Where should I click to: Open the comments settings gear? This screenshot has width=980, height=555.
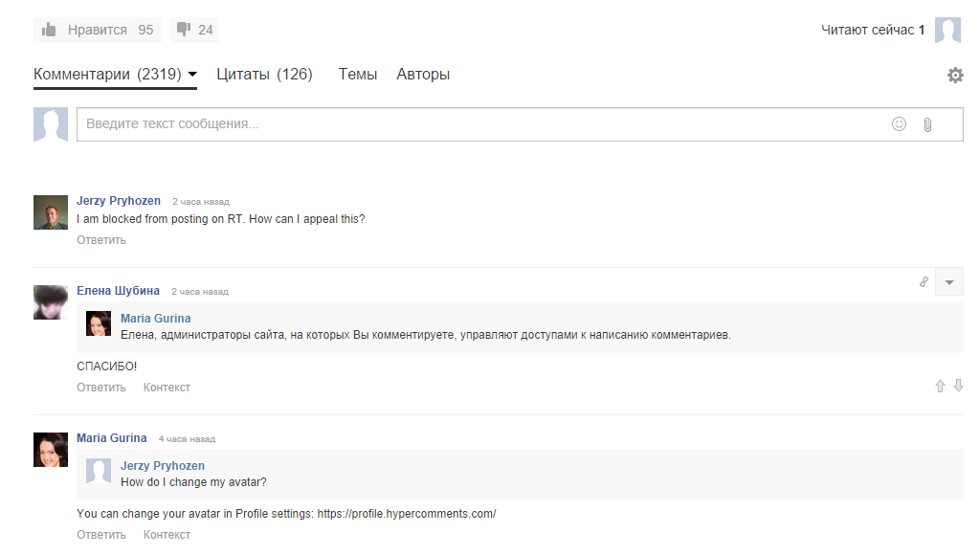955,75
